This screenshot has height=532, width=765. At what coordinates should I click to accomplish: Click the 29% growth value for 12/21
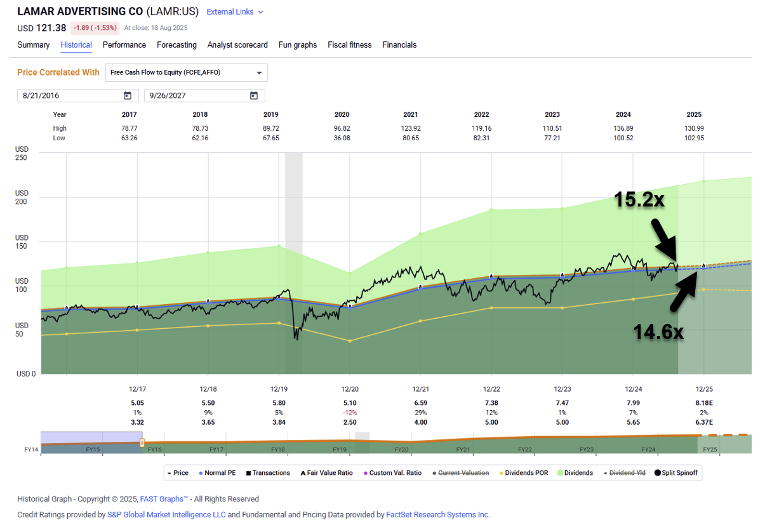[x=420, y=413]
